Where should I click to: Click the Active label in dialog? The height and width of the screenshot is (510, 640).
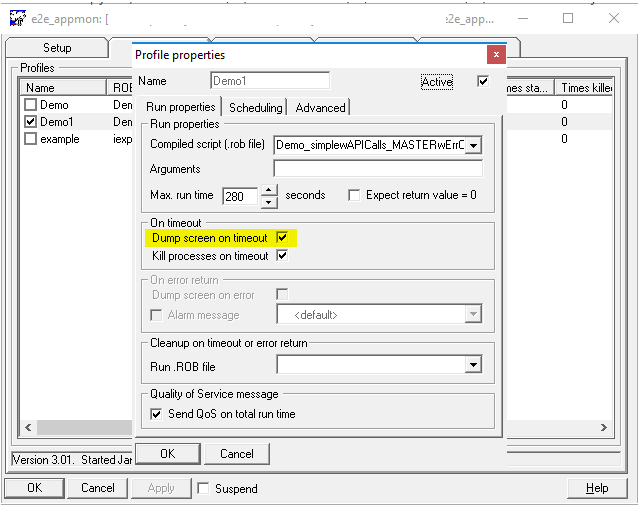(437, 82)
